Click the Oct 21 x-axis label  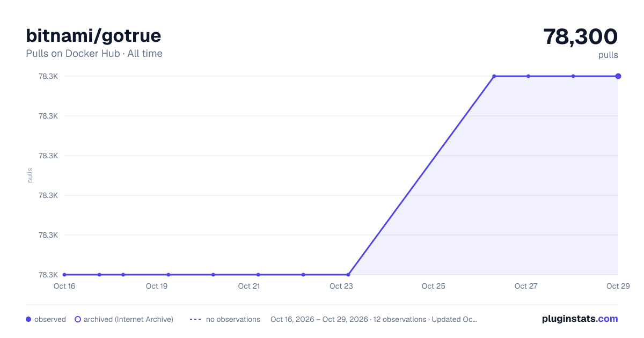click(249, 286)
